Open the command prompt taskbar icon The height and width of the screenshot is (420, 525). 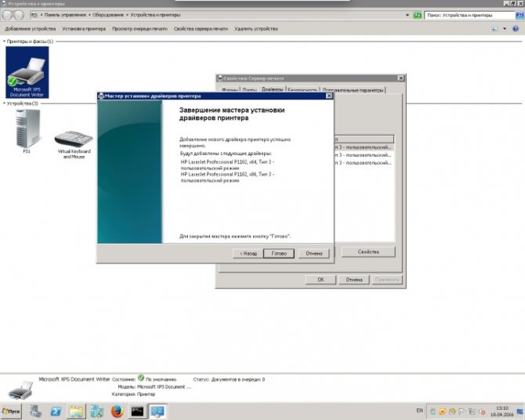coord(137,411)
